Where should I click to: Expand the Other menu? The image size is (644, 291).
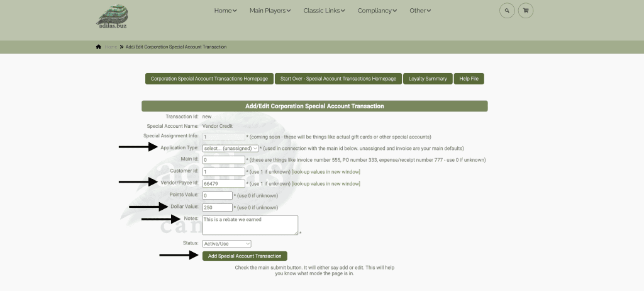click(x=420, y=11)
